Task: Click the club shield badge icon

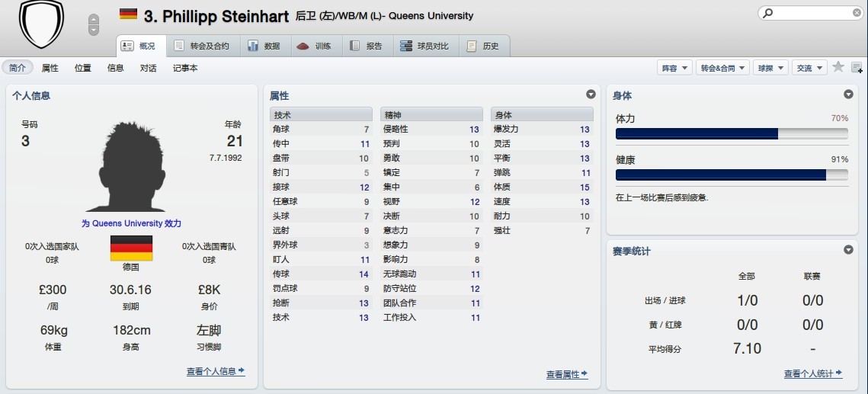Action: coord(41,24)
